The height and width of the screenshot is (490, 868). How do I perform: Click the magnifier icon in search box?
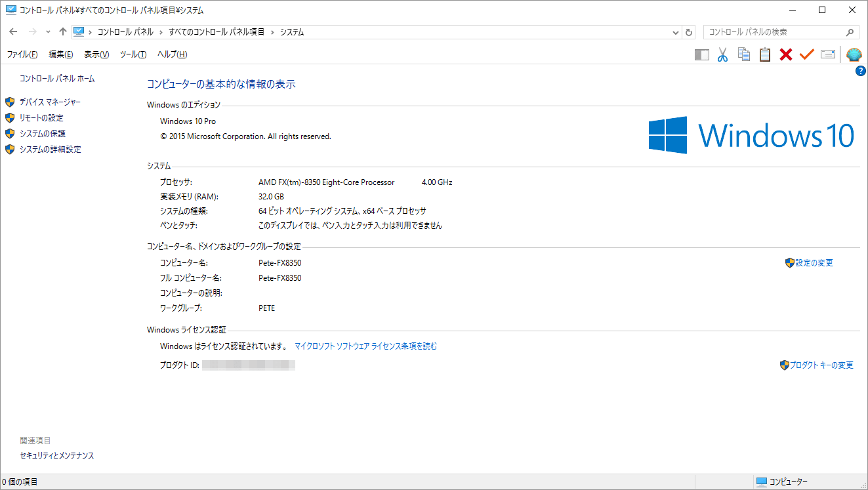(850, 32)
